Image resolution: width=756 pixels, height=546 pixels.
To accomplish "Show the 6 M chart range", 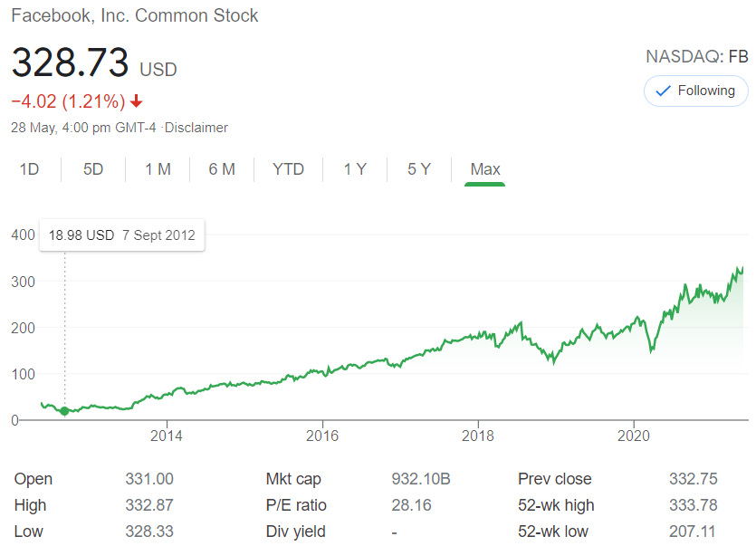I will [x=222, y=169].
